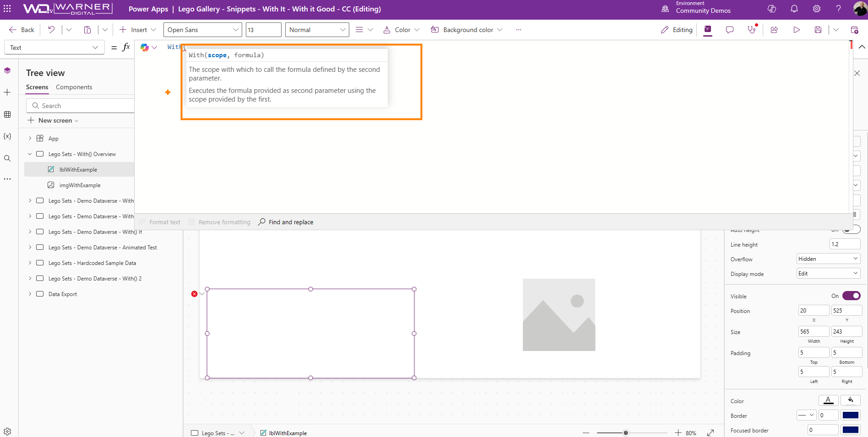This screenshot has height=437, width=868.
Task: Click New screen
Action: pos(53,120)
